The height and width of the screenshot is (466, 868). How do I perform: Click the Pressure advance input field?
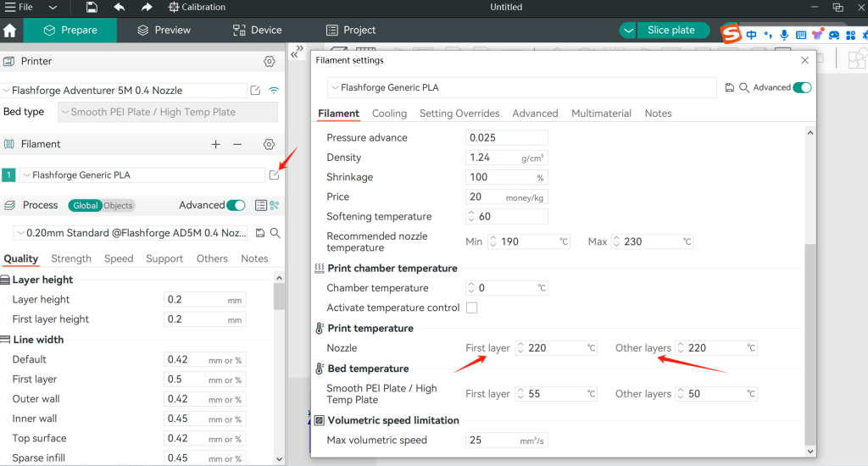coord(506,138)
